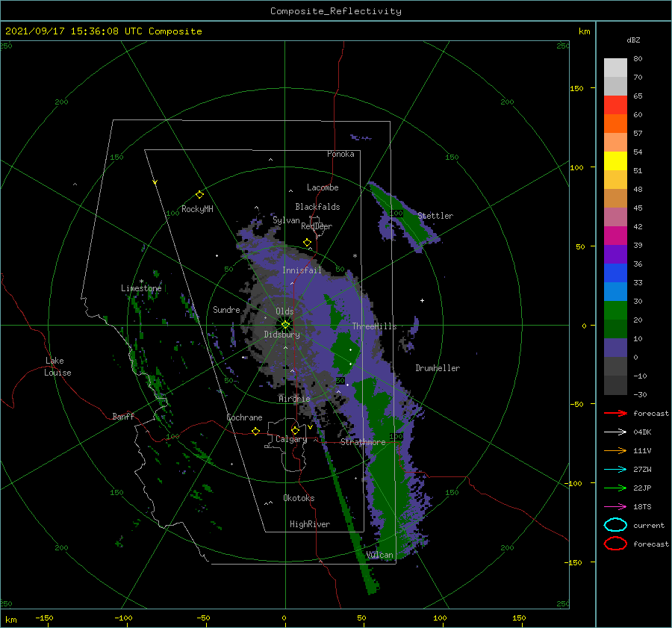Click the magenta 18TS arrow in legend
This screenshot has width=672, height=628.
coord(615,507)
